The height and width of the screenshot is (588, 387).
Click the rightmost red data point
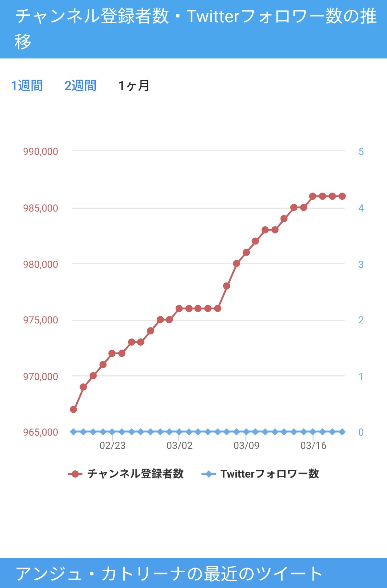[342, 196]
